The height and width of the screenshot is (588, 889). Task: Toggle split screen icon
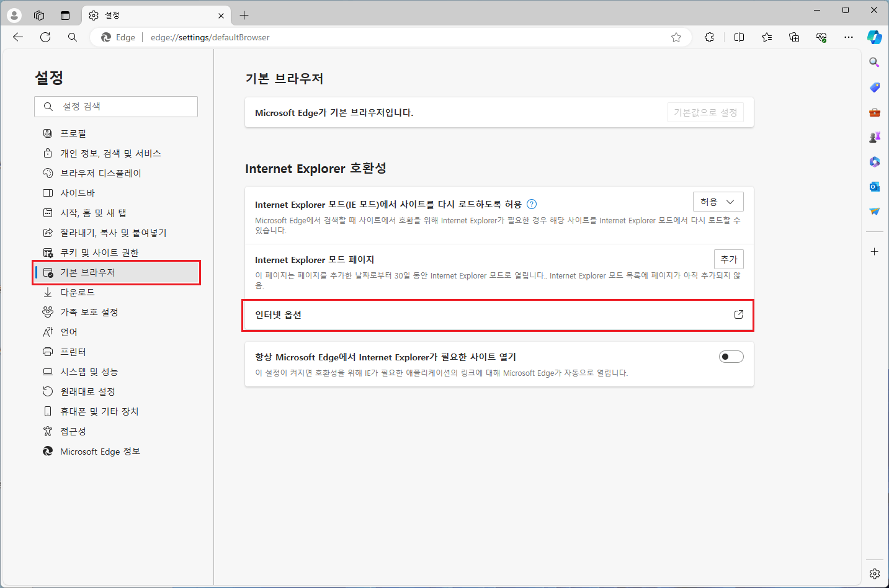click(739, 37)
